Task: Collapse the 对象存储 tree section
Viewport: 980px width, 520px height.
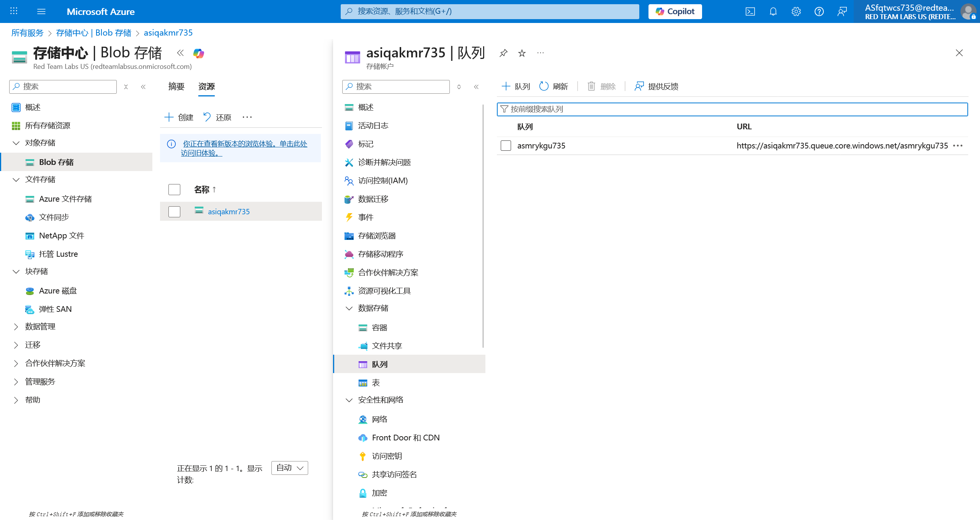Action: pos(16,143)
